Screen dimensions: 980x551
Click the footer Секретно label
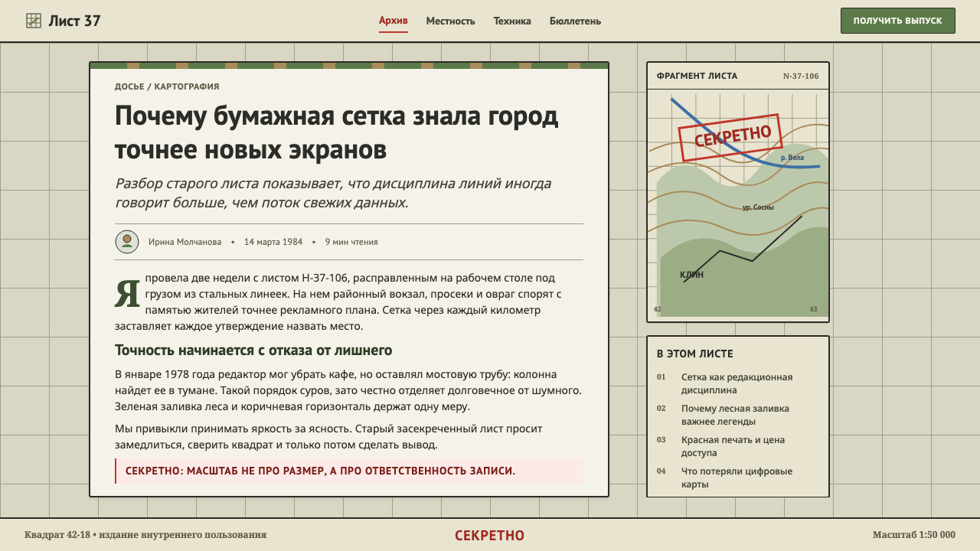pos(490,536)
